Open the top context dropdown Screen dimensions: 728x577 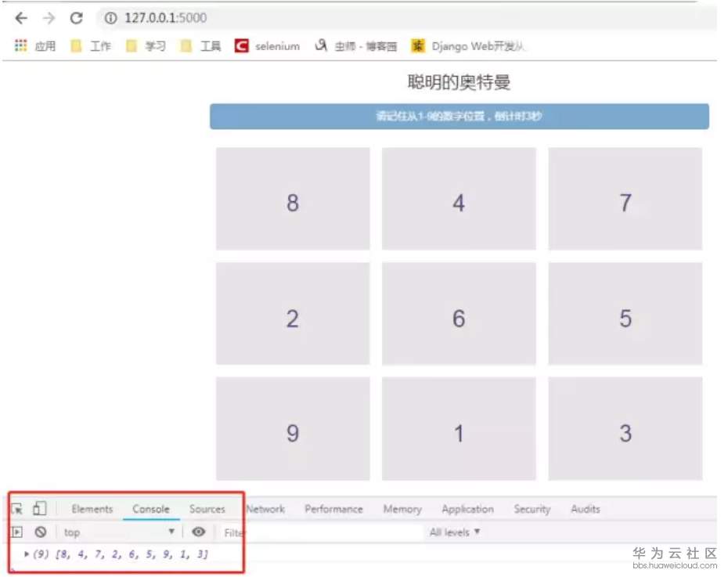(118, 532)
